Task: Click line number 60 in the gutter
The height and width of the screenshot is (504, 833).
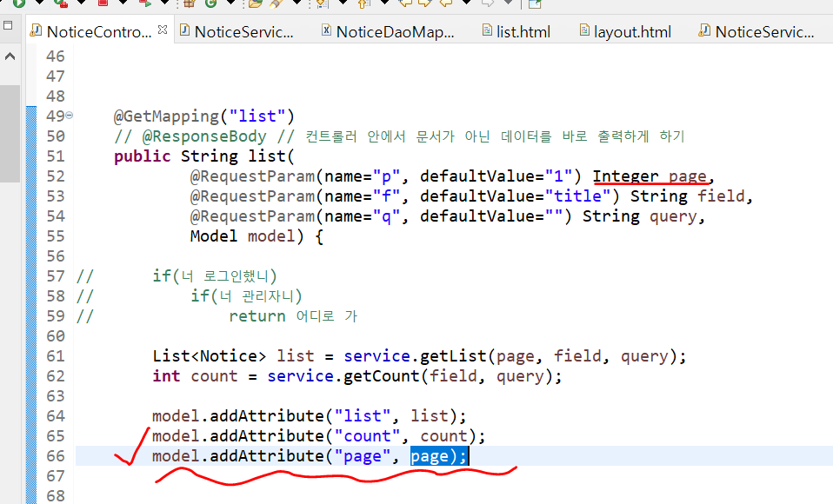Action: click(56, 336)
